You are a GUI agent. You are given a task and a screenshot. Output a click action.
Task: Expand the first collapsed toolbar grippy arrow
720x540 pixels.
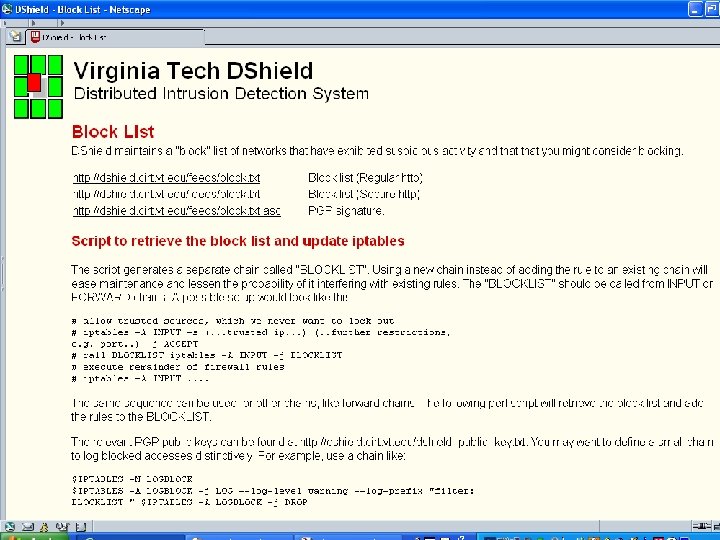click(x=4, y=22)
